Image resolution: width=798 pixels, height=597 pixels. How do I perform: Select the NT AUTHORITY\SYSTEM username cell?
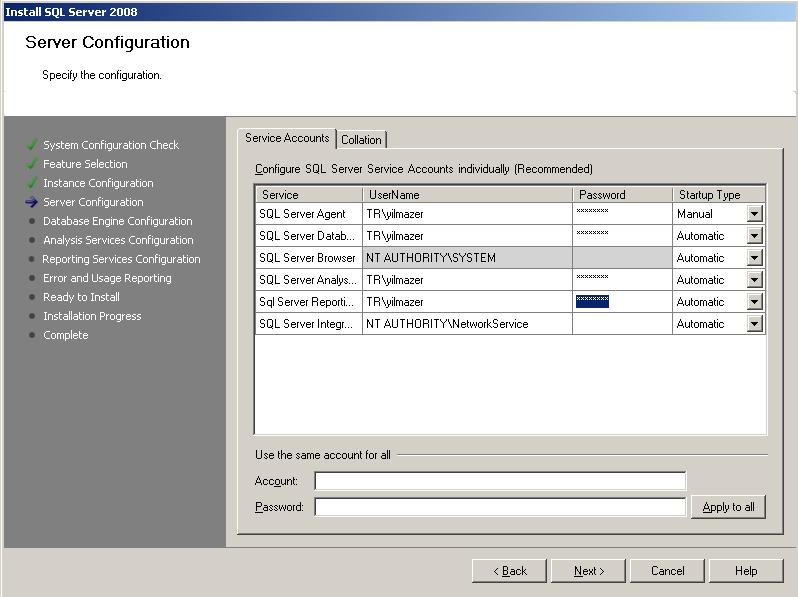click(x=467, y=258)
